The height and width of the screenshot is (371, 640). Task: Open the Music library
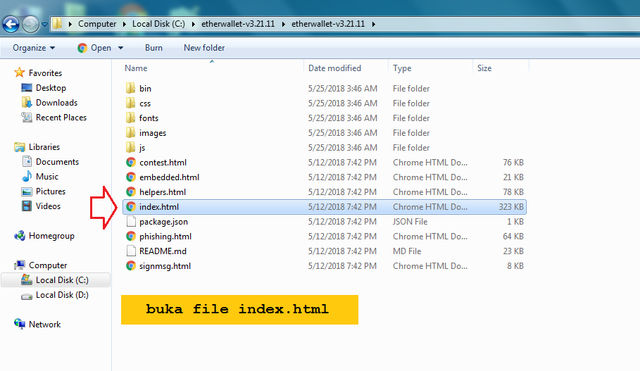point(47,176)
